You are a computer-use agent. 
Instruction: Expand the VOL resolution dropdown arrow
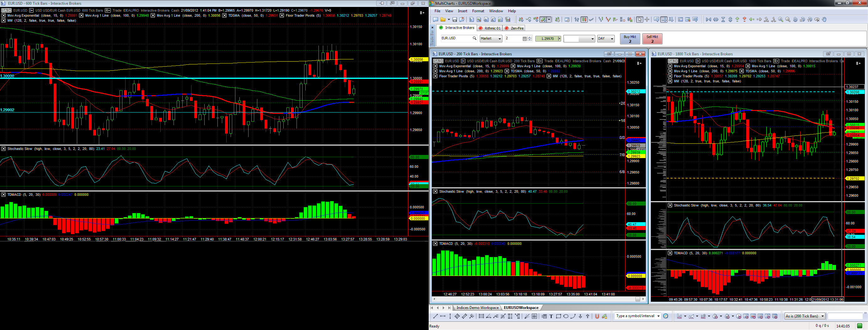click(x=697, y=316)
